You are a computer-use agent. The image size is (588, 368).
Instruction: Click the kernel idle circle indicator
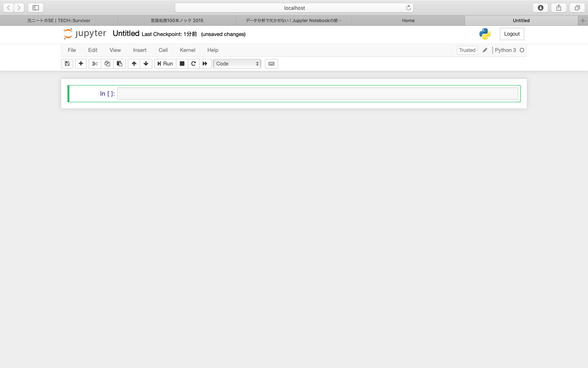pos(522,50)
